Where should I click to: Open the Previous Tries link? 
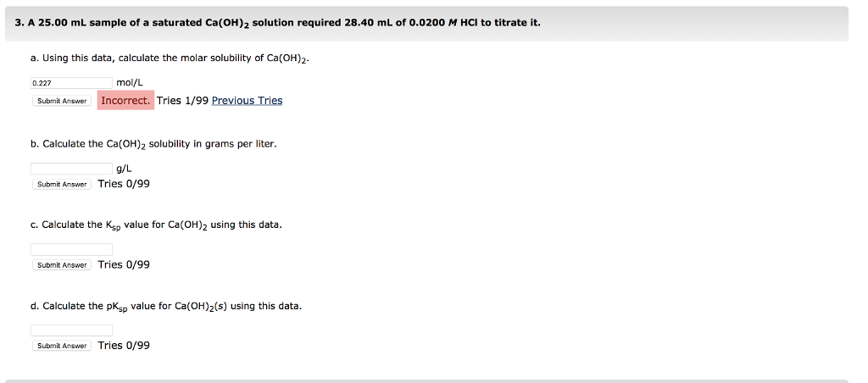click(247, 101)
